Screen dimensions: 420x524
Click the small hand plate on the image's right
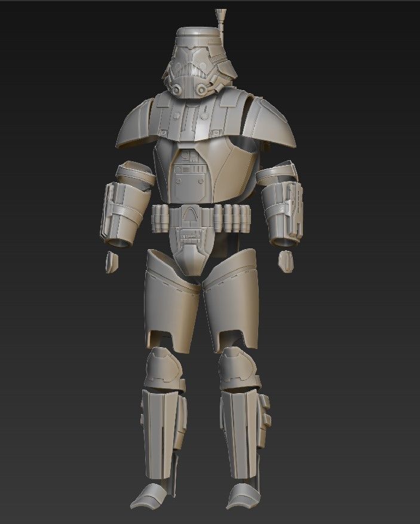(x=286, y=259)
